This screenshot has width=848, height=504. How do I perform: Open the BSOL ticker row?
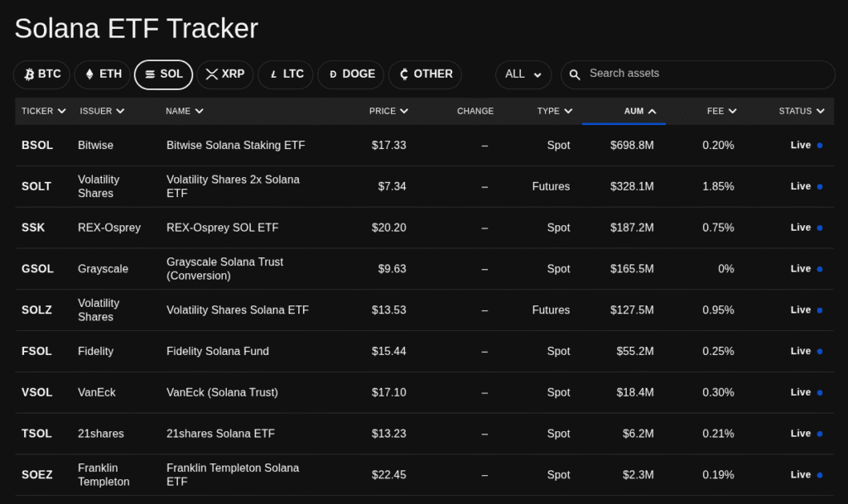(37, 146)
